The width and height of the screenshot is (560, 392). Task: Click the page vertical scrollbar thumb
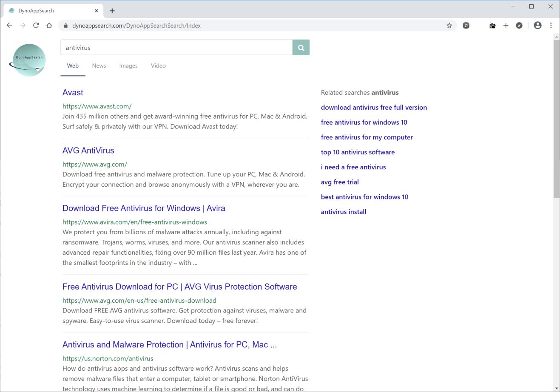[x=557, y=119]
